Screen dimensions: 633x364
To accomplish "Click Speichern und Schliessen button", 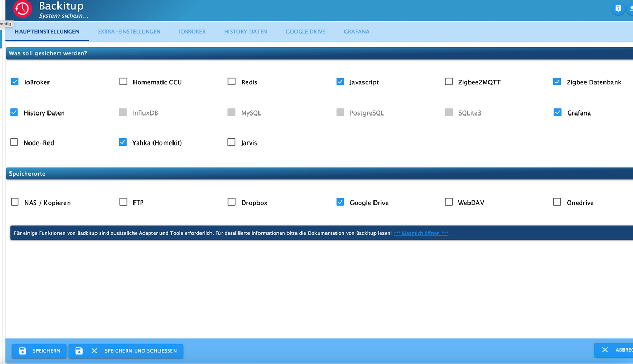I will (x=126, y=351).
